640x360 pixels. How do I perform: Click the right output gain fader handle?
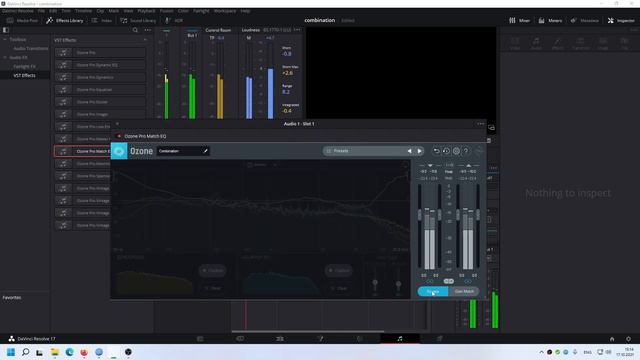click(478, 215)
